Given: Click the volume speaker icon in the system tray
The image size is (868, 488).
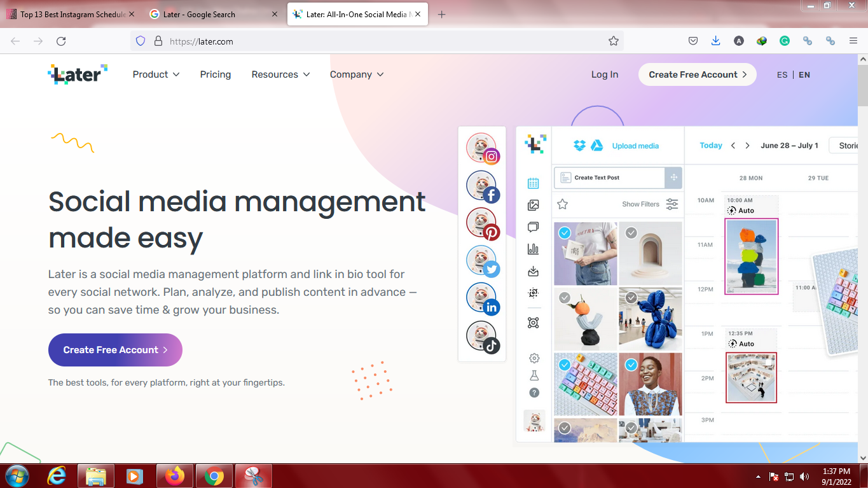Looking at the screenshot, I should click(804, 477).
